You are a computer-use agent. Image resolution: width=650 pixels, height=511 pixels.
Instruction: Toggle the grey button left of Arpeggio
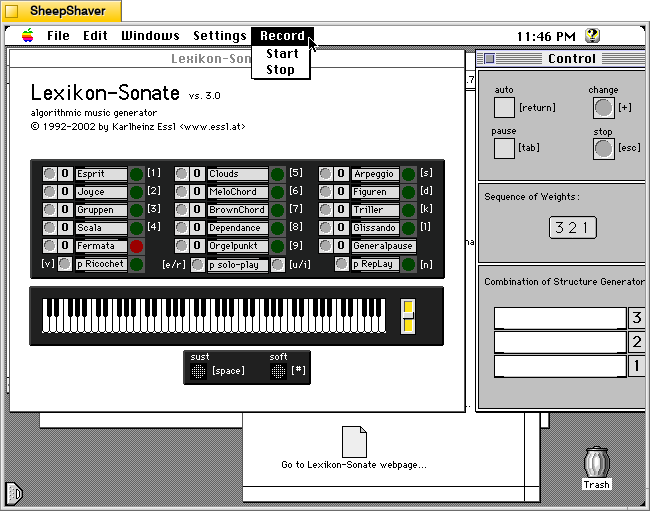click(325, 174)
